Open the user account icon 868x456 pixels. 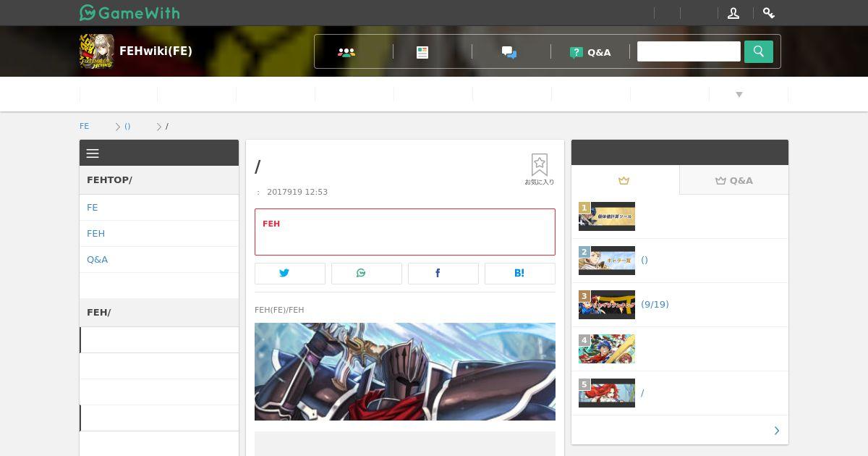tap(733, 13)
